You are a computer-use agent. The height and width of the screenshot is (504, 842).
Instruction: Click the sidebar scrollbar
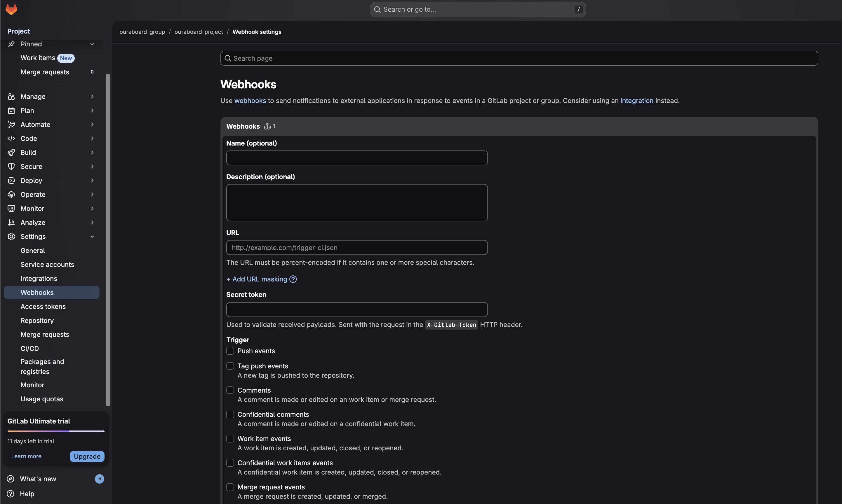108,240
